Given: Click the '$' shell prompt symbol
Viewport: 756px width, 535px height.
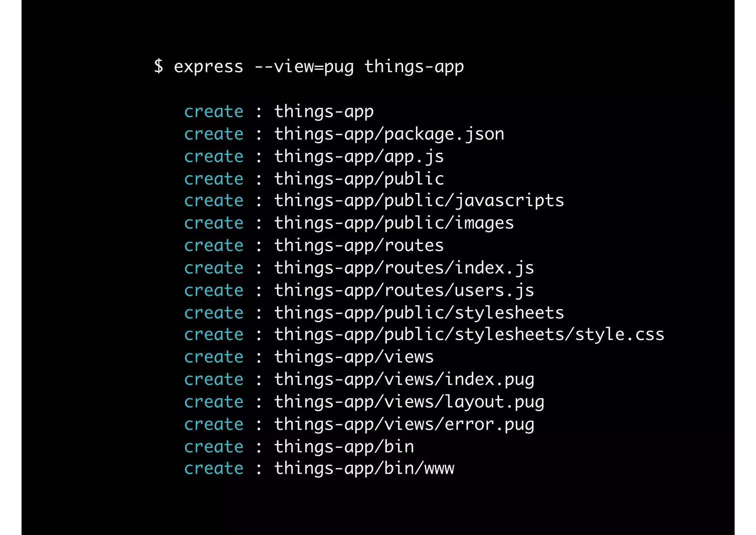Looking at the screenshot, I should tap(158, 66).
